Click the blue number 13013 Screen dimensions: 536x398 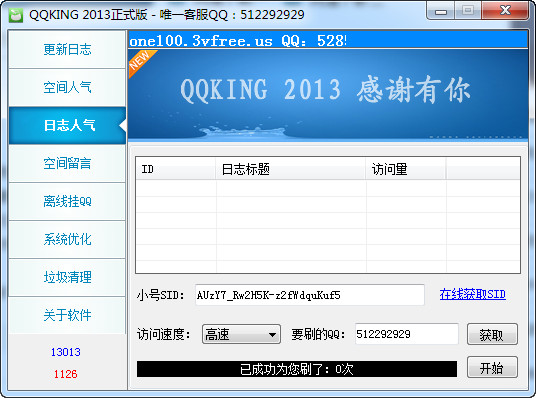tap(66, 352)
